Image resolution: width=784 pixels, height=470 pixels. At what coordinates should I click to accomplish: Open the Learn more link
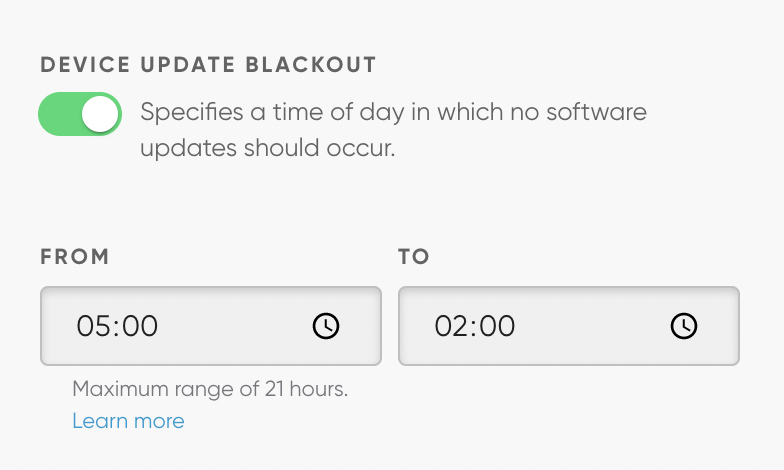tap(128, 421)
